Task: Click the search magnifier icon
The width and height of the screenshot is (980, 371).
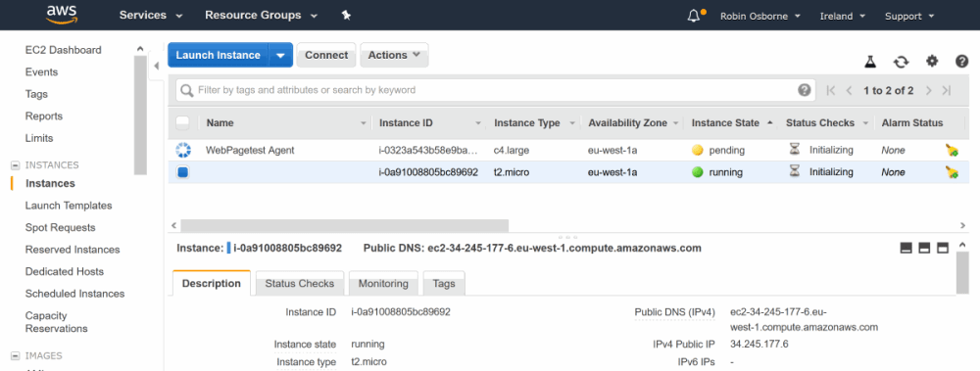Action: (187, 91)
